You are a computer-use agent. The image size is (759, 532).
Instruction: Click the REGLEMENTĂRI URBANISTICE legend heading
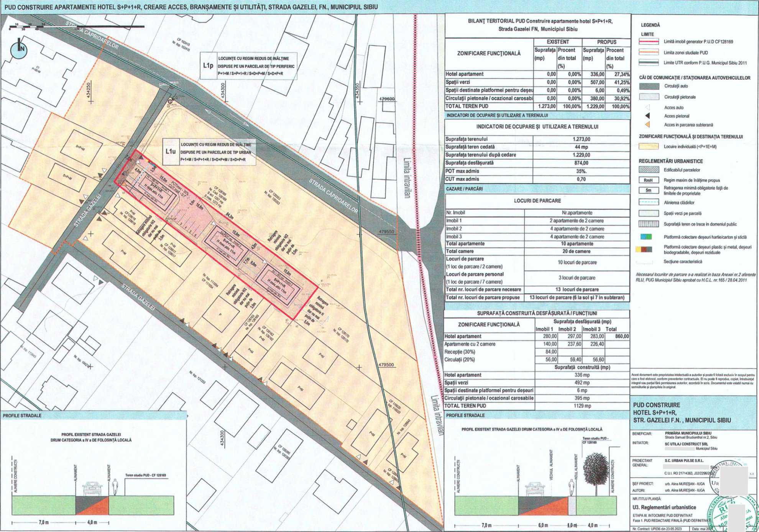point(670,161)
